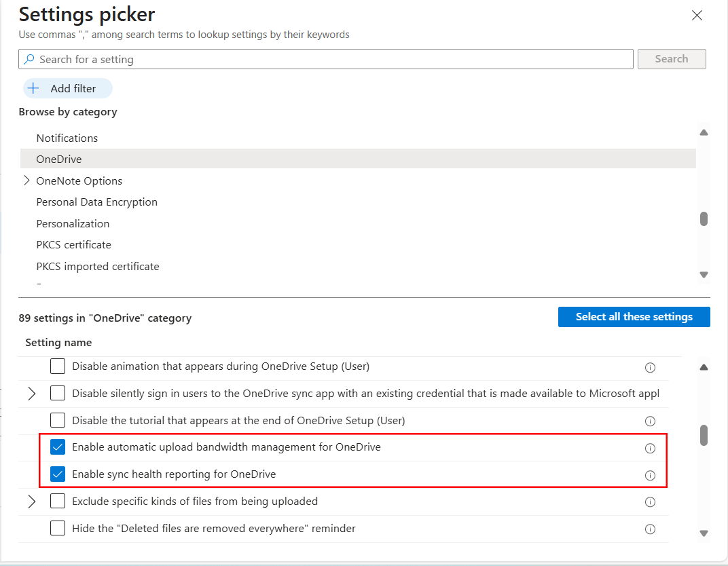
Task: Open info icon for Exclude specific kinds of files
Action: tap(650, 502)
